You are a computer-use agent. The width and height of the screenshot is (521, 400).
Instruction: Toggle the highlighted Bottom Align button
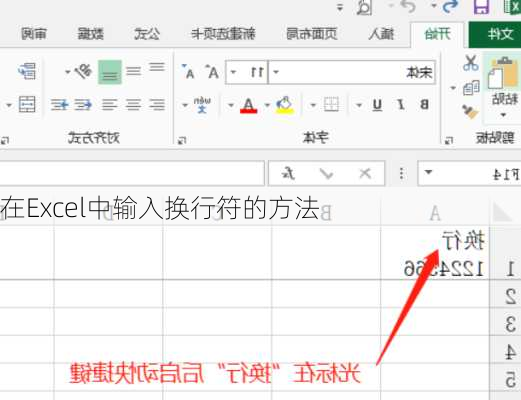tap(110, 72)
